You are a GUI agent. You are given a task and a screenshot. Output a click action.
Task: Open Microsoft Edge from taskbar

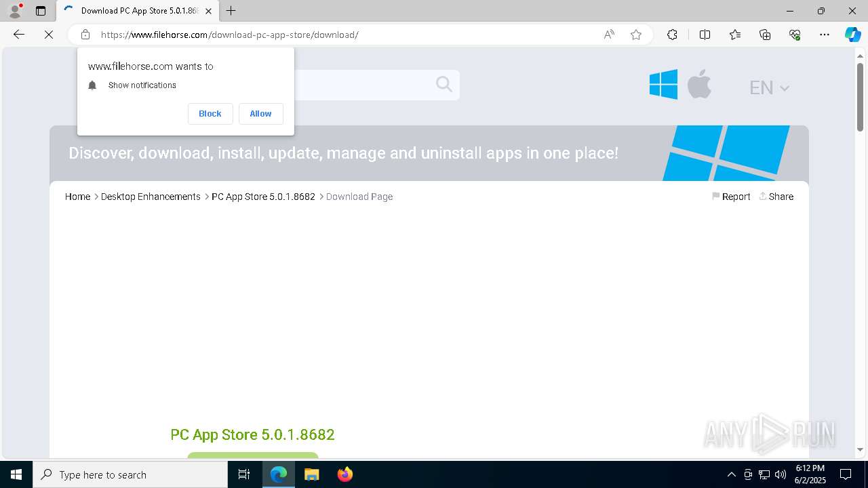[279, 474]
